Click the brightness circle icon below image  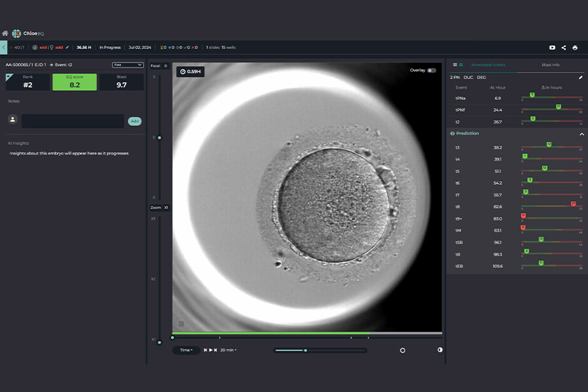coord(402,350)
